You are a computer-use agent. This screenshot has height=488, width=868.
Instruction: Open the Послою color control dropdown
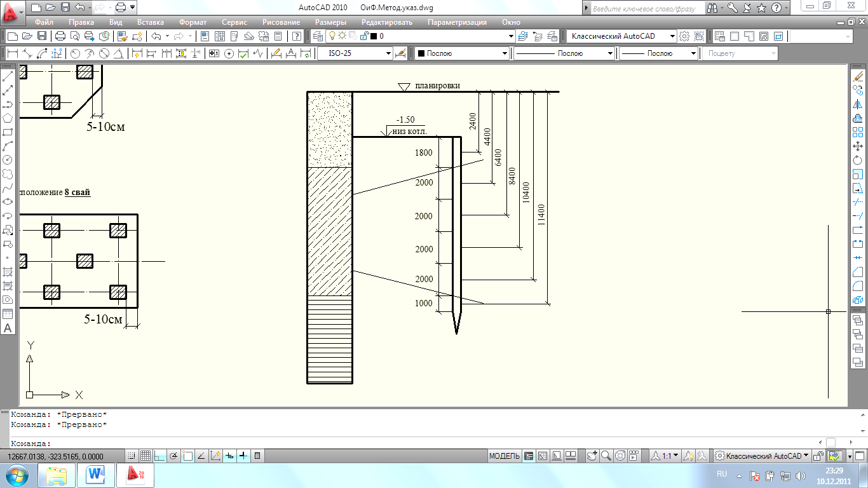point(505,53)
